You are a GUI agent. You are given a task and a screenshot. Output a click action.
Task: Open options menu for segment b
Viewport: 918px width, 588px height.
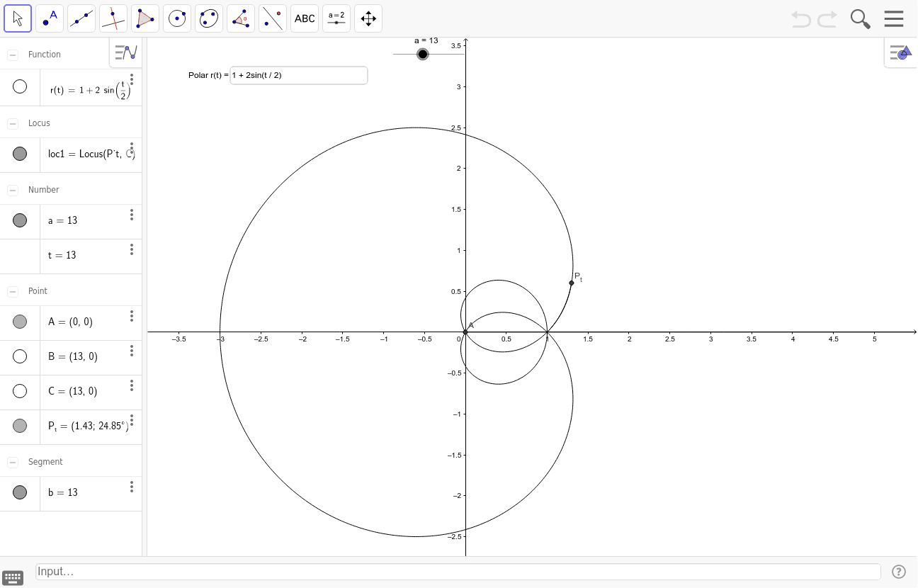click(132, 487)
